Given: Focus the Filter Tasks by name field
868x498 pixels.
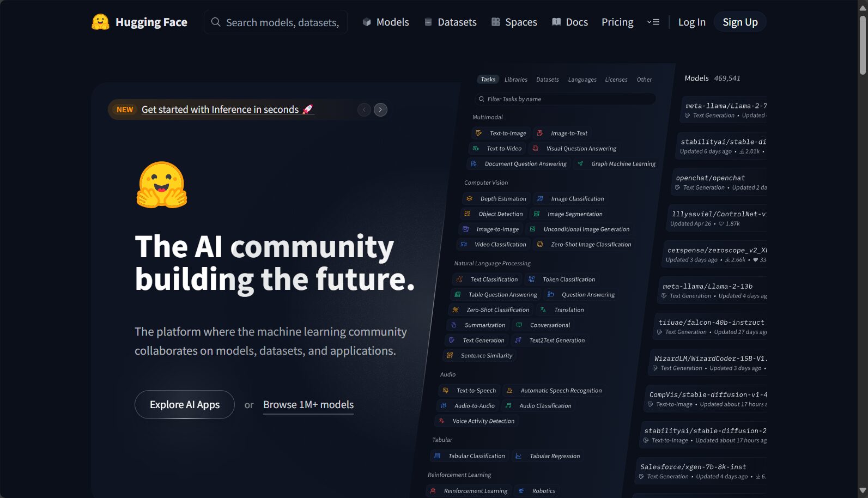Looking at the screenshot, I should click(x=565, y=99).
